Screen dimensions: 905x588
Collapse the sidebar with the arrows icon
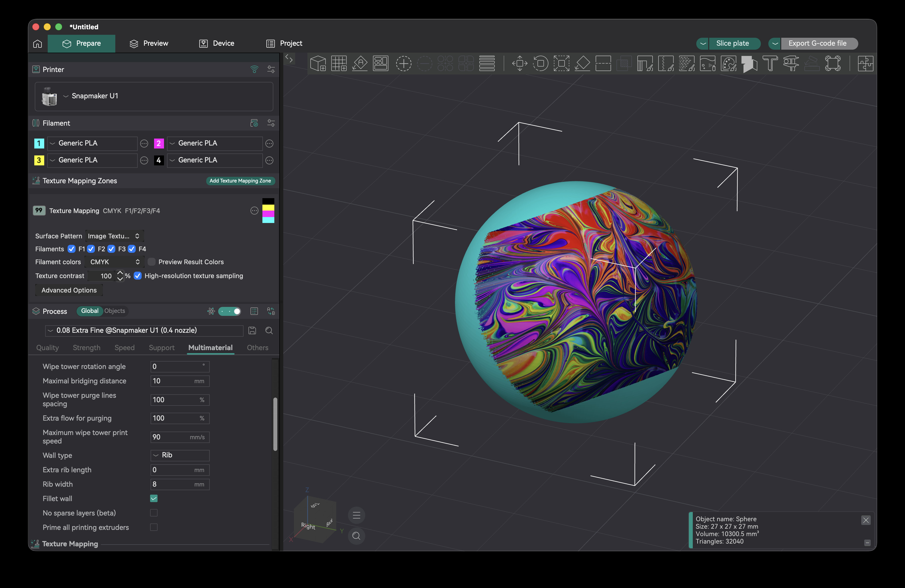click(289, 59)
